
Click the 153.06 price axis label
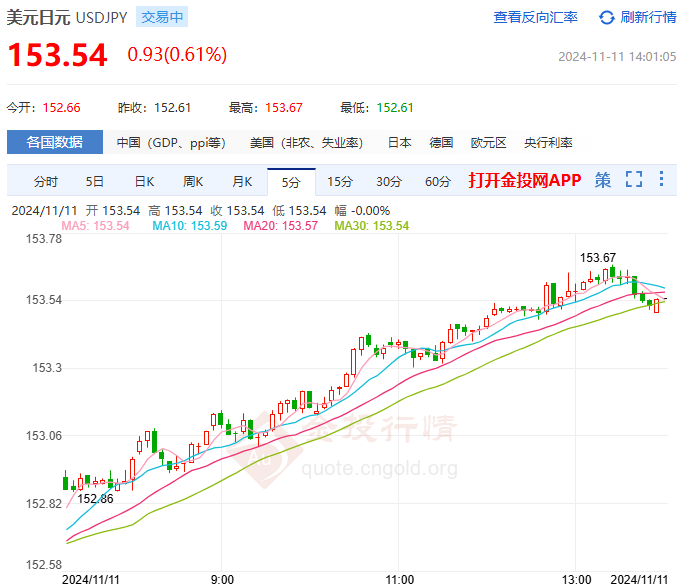click(x=44, y=436)
